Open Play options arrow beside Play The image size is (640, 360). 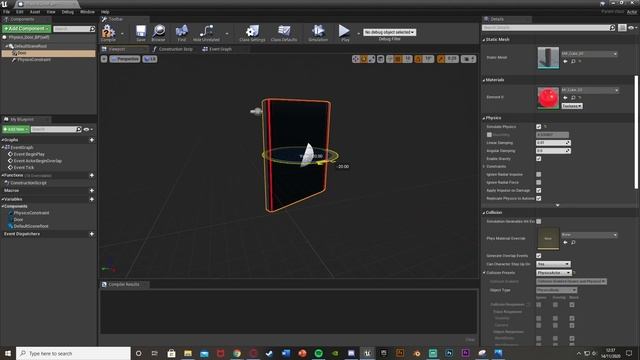tap(358, 33)
